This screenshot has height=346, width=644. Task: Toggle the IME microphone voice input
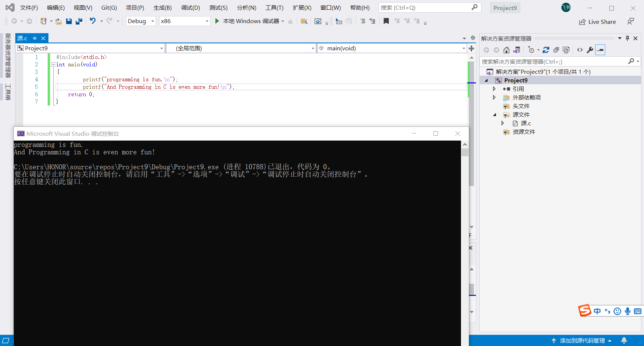[x=628, y=311]
